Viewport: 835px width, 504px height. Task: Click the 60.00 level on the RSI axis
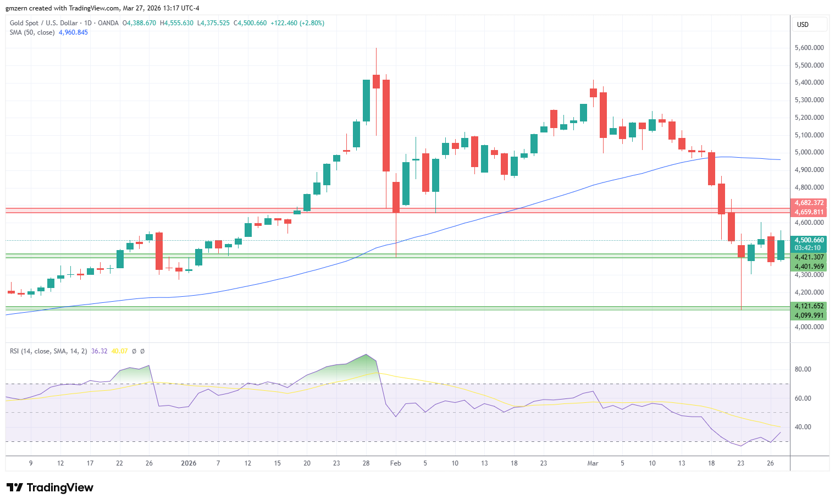click(803, 398)
